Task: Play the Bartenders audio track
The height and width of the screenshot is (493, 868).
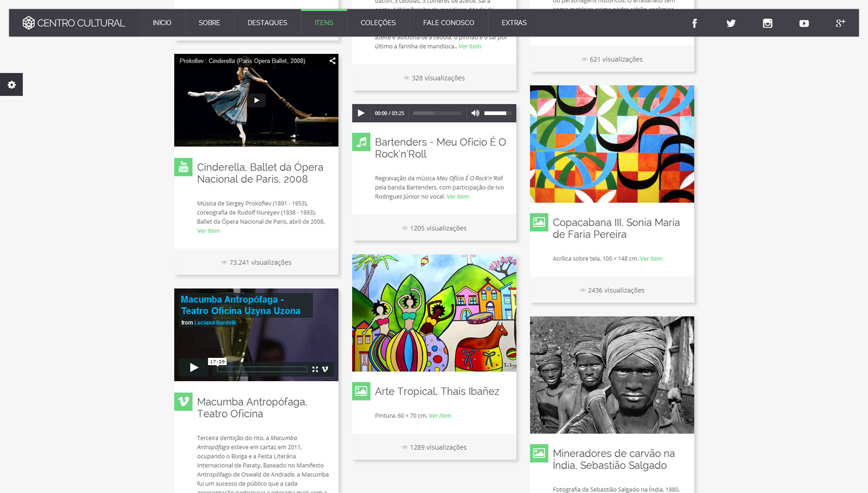Action: (x=361, y=113)
